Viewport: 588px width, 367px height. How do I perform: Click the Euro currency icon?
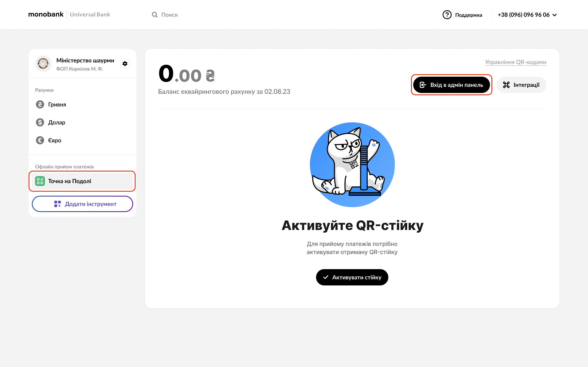pyautogui.click(x=40, y=140)
